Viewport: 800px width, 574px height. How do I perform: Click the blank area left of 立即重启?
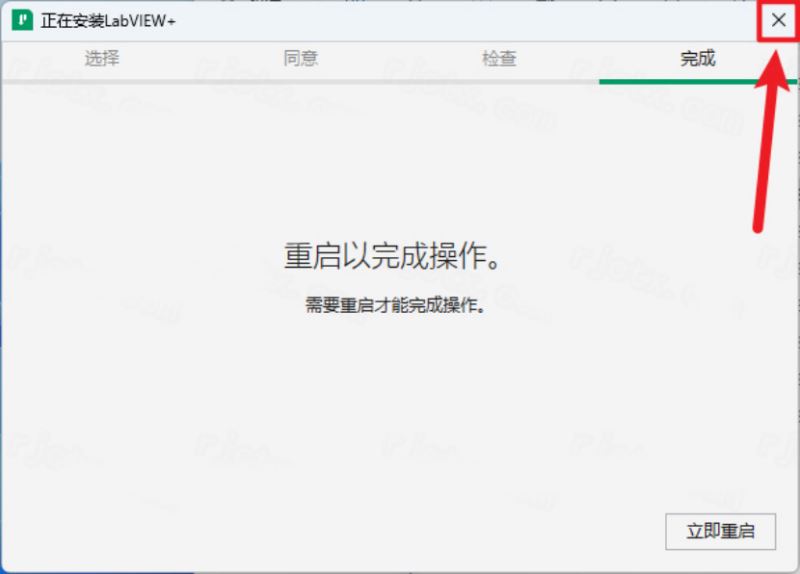point(400,531)
